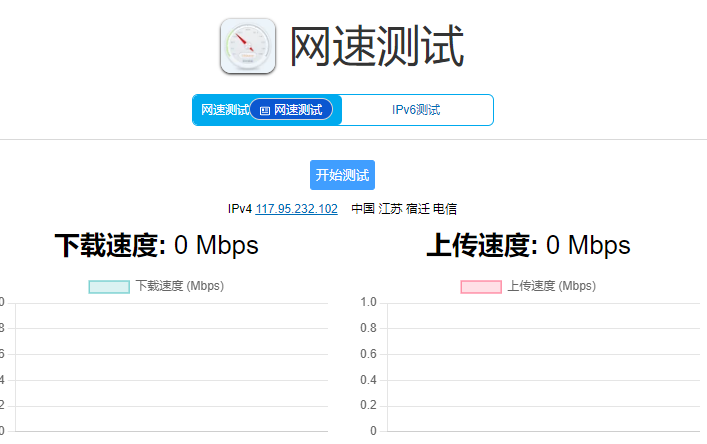Toggle the pink 上传速度 (Mbps) legend swatch
This screenshot has width=707, height=444.
pos(481,287)
